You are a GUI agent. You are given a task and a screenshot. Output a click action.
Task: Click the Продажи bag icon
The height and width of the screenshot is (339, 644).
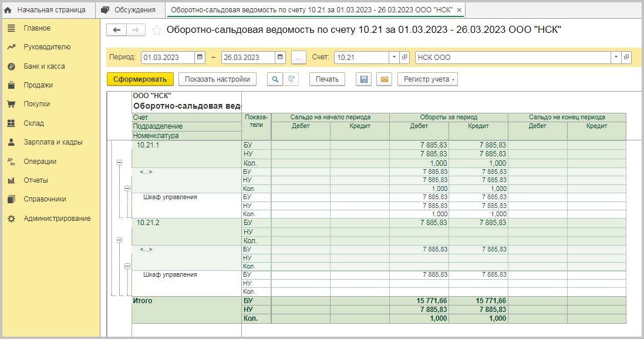11,85
